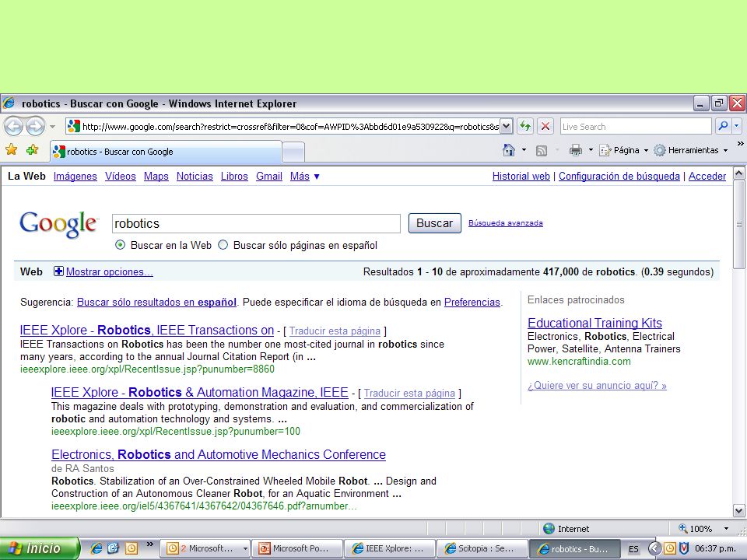Image resolution: width=747 pixels, height=560 pixels.
Task: Open Electronics, Robotics and Automotive Mechanics Conference
Action: (219, 455)
